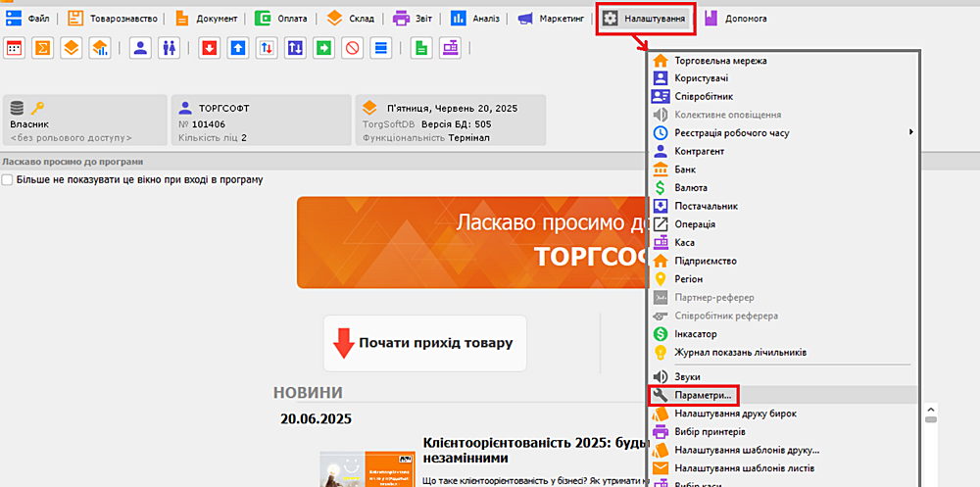980x487 pixels.
Task: Click the blue up-arrow toolbar icon
Action: coord(237,48)
